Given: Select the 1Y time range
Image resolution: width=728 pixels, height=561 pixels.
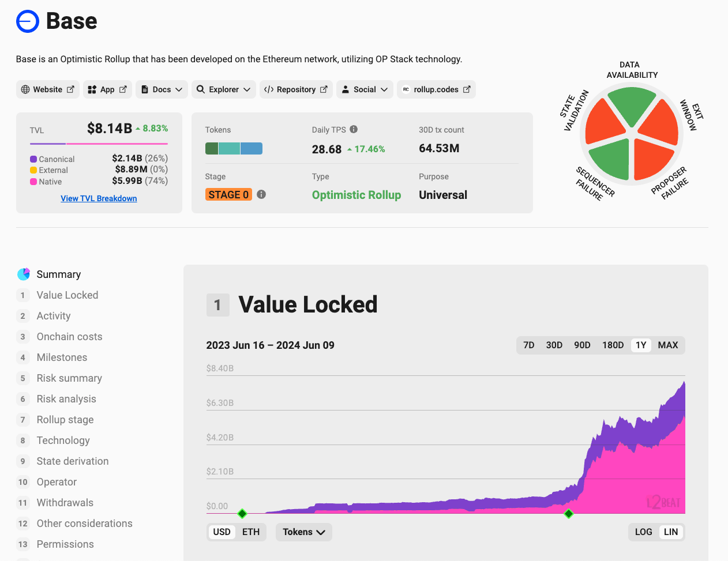Looking at the screenshot, I should 641,345.
